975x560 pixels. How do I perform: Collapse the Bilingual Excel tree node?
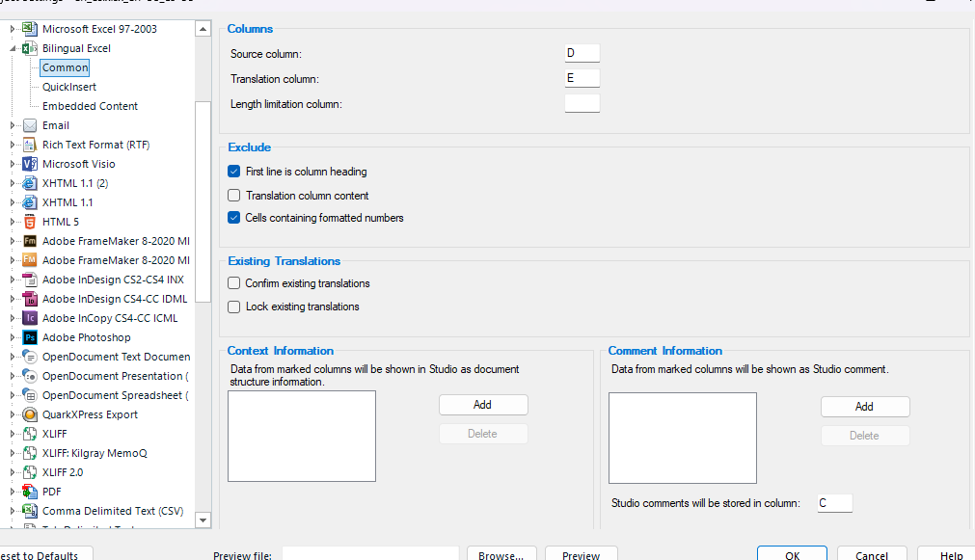click(x=13, y=48)
